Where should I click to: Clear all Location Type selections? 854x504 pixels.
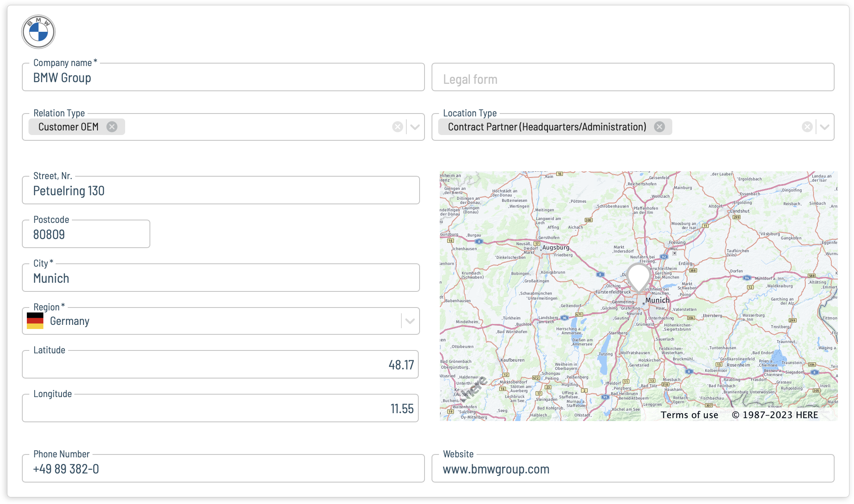tap(807, 127)
